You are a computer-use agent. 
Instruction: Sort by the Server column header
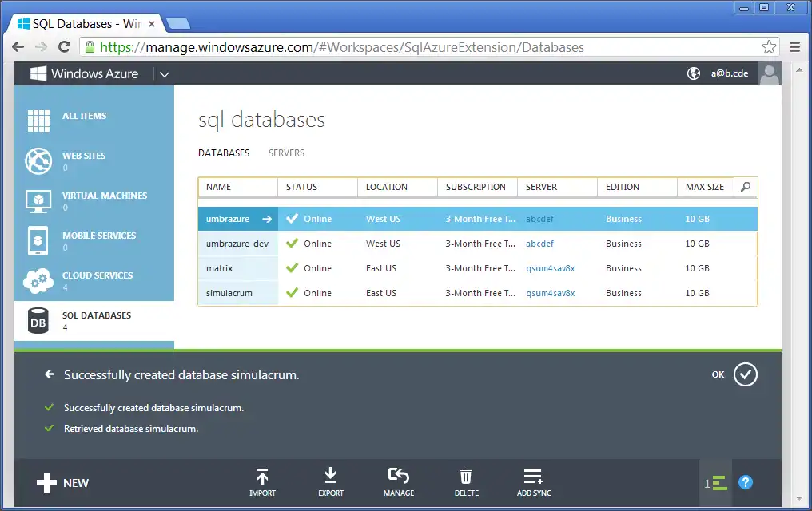click(558, 187)
